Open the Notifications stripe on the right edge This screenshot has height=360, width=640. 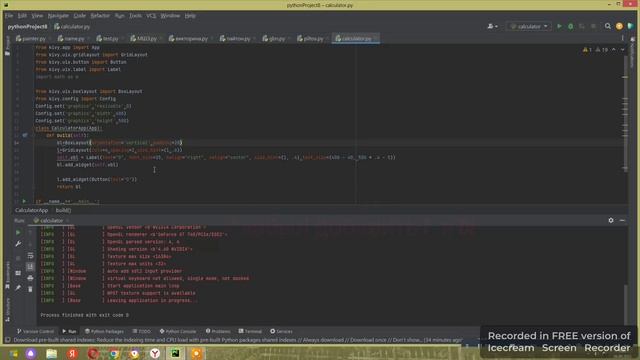(633, 51)
